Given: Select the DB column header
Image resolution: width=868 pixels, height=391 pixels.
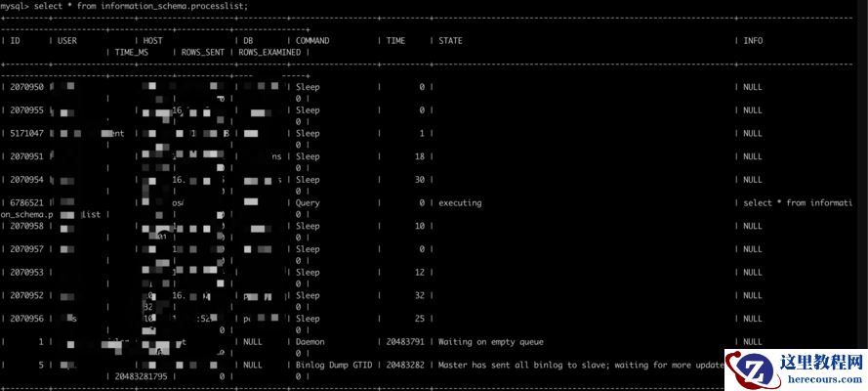Looking at the screenshot, I should click(x=248, y=40).
